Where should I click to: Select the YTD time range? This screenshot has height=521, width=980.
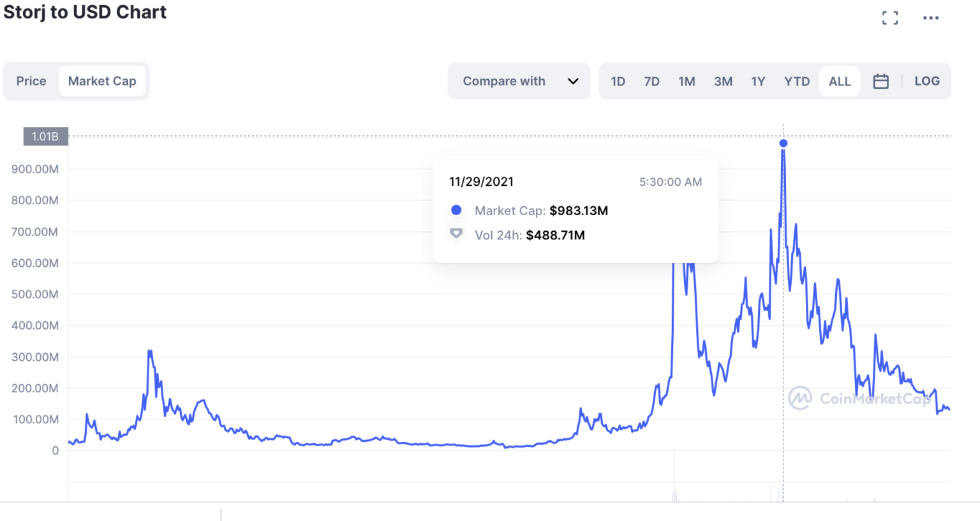tap(797, 81)
